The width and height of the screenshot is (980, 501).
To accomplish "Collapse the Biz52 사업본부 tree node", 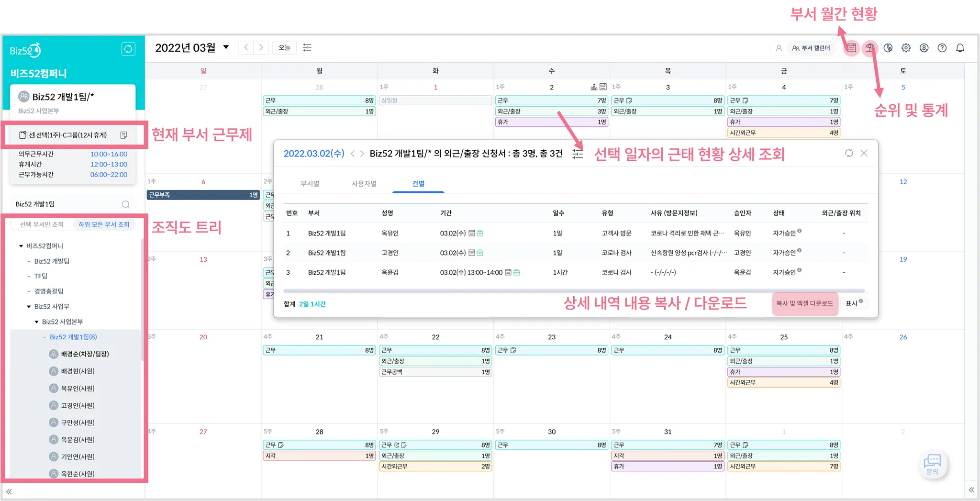I will pyautogui.click(x=36, y=322).
